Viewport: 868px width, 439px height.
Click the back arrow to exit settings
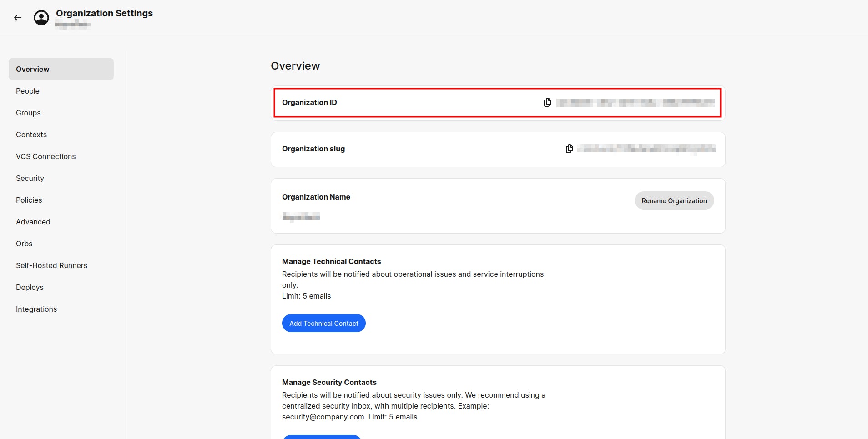(18, 17)
